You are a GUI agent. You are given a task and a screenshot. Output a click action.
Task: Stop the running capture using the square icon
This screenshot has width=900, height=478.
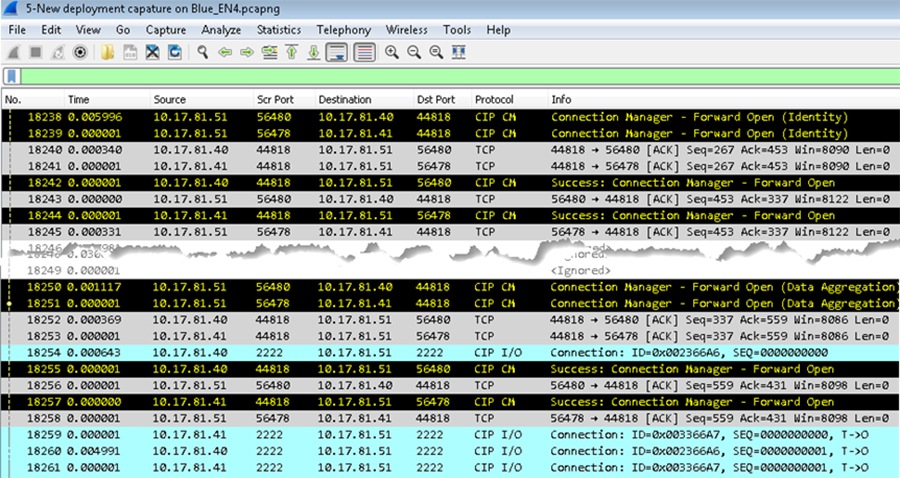(36, 53)
